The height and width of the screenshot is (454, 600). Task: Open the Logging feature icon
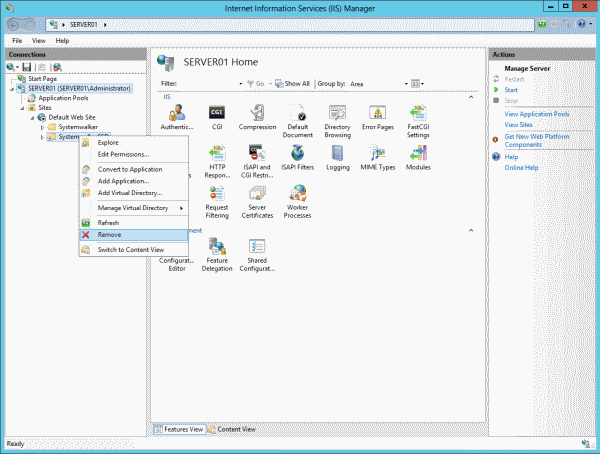338,158
